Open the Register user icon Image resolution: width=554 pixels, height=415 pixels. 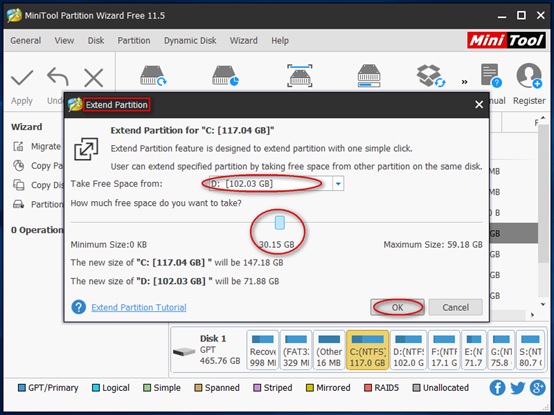pyautogui.click(x=529, y=76)
